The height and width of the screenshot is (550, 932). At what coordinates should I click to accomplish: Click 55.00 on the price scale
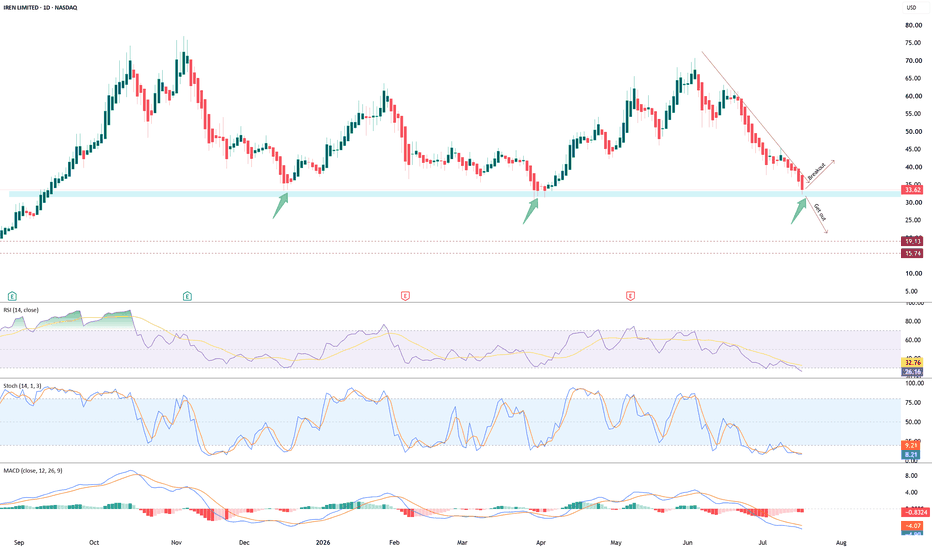click(x=914, y=114)
